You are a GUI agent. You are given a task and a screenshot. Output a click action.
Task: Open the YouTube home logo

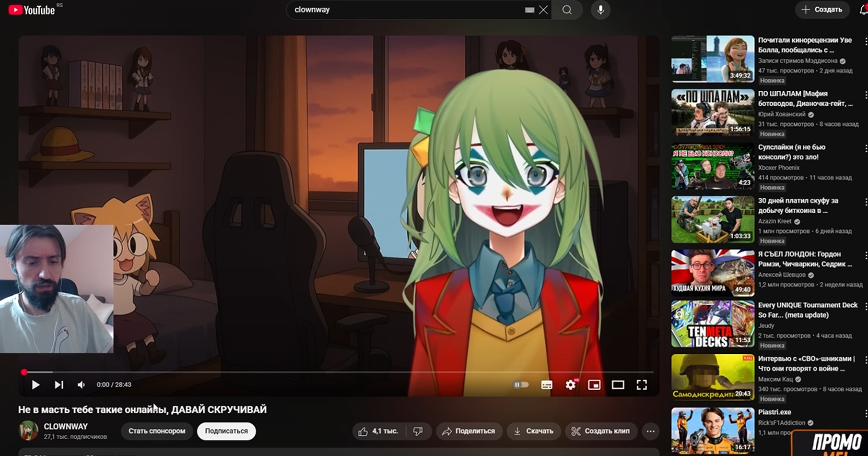pyautogui.click(x=32, y=10)
